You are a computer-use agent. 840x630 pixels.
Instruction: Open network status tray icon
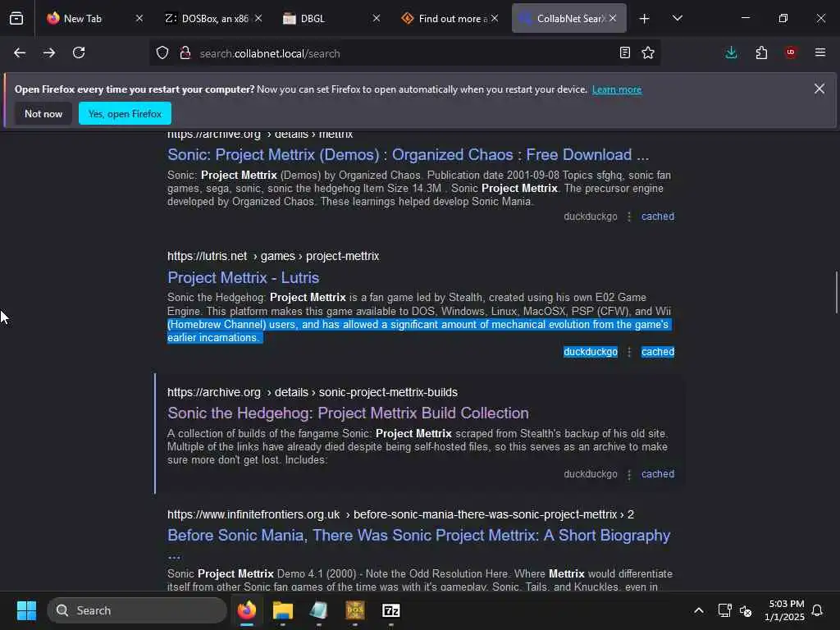pyautogui.click(x=724, y=610)
